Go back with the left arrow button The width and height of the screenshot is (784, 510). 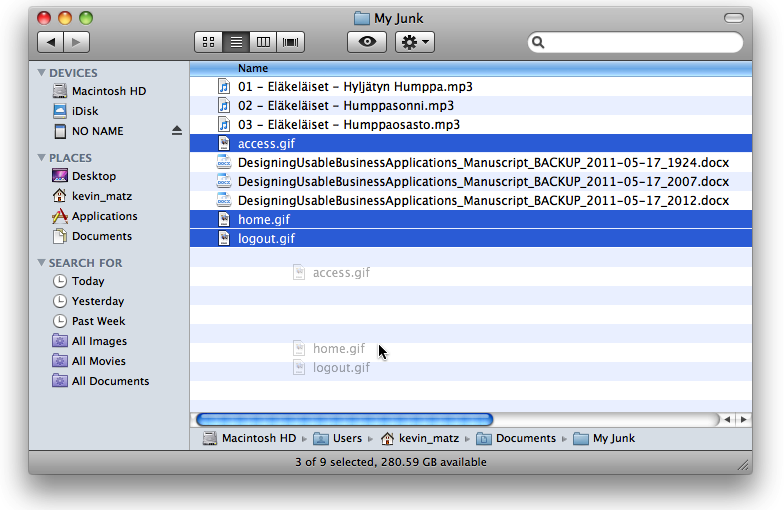(50, 42)
